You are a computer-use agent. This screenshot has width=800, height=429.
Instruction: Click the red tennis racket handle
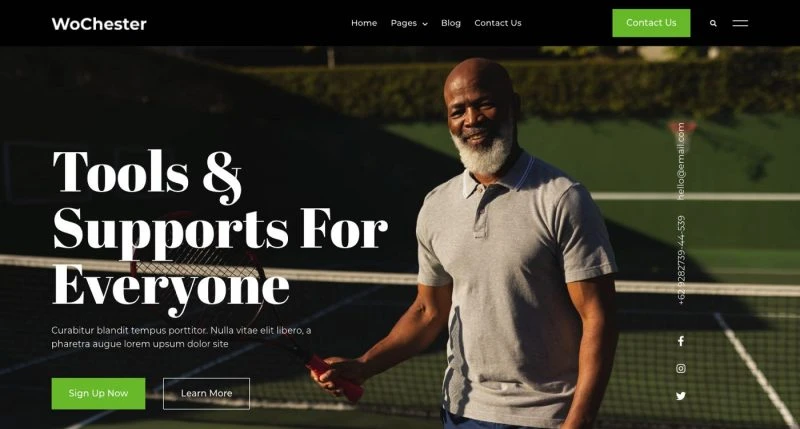[x=338, y=380]
